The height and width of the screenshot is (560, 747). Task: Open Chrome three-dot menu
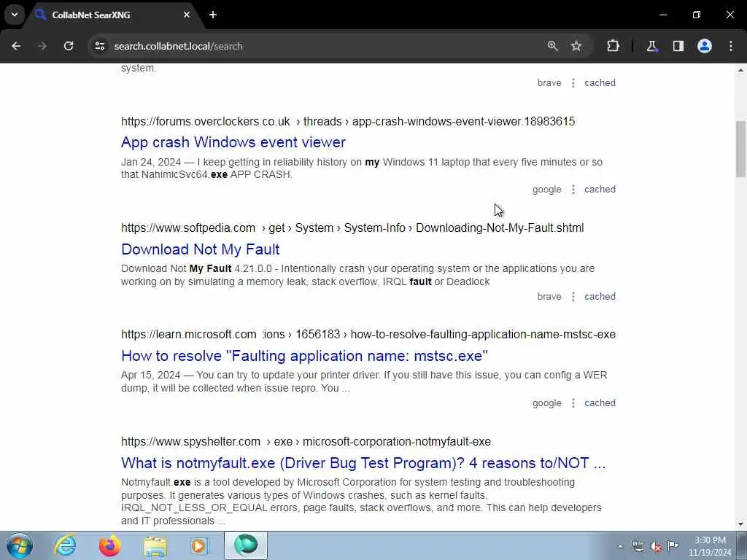(731, 46)
